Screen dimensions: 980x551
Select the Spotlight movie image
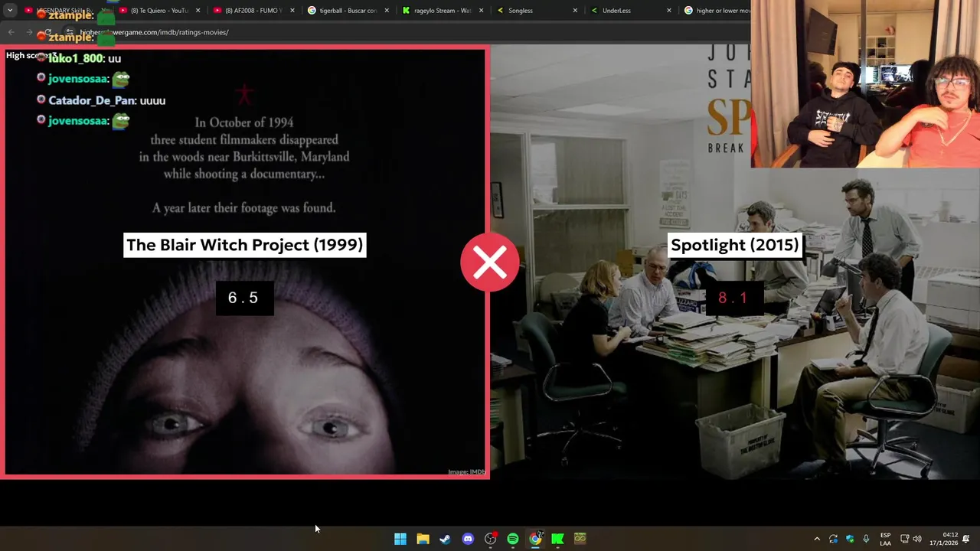tap(735, 262)
